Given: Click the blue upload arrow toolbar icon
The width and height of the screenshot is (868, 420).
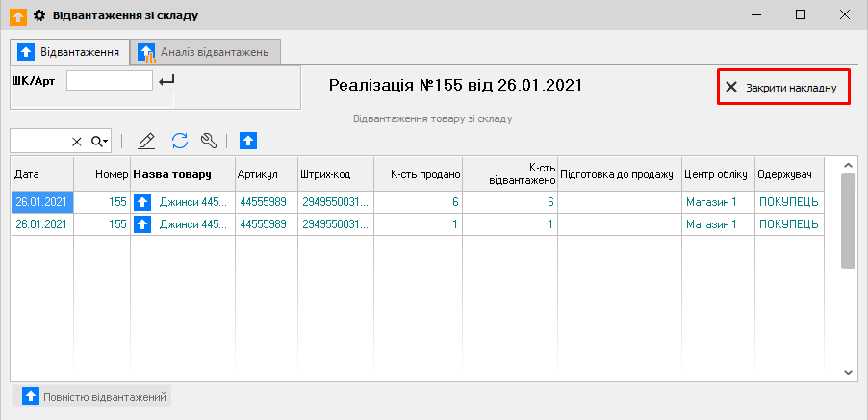Looking at the screenshot, I should pos(248,141).
